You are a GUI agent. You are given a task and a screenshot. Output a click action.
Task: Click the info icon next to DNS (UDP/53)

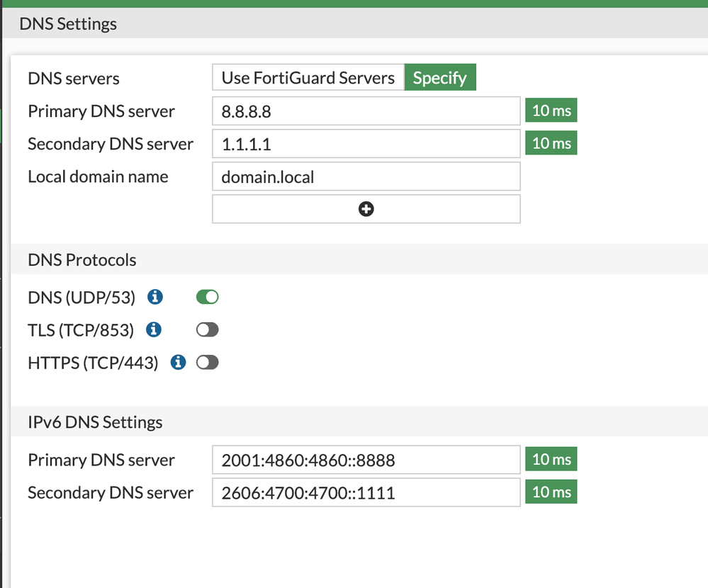point(154,297)
